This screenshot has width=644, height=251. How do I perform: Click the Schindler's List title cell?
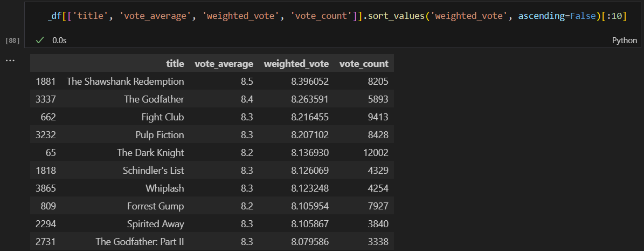(x=154, y=171)
